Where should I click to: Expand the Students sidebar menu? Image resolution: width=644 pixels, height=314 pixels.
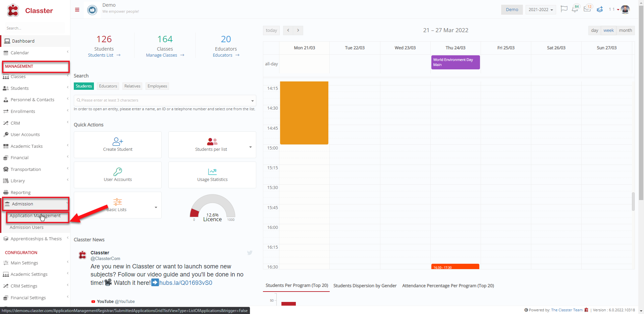click(x=35, y=88)
